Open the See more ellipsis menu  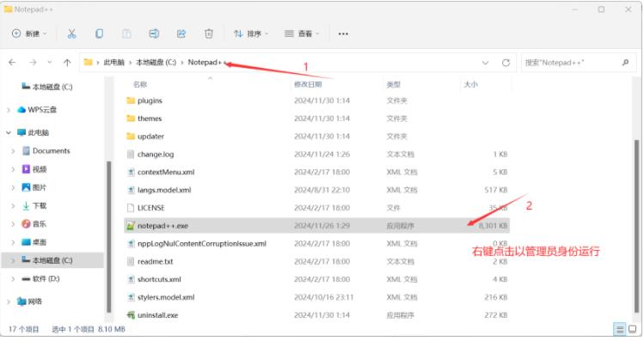click(x=343, y=33)
